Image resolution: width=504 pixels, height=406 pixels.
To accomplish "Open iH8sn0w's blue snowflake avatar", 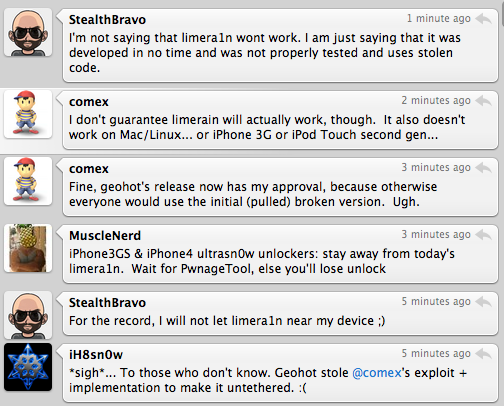I will [28, 367].
